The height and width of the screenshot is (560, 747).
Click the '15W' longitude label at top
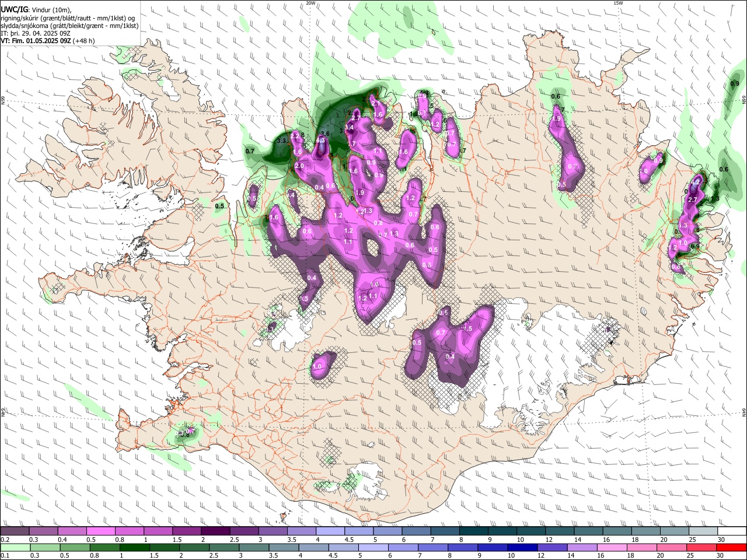[618, 3]
